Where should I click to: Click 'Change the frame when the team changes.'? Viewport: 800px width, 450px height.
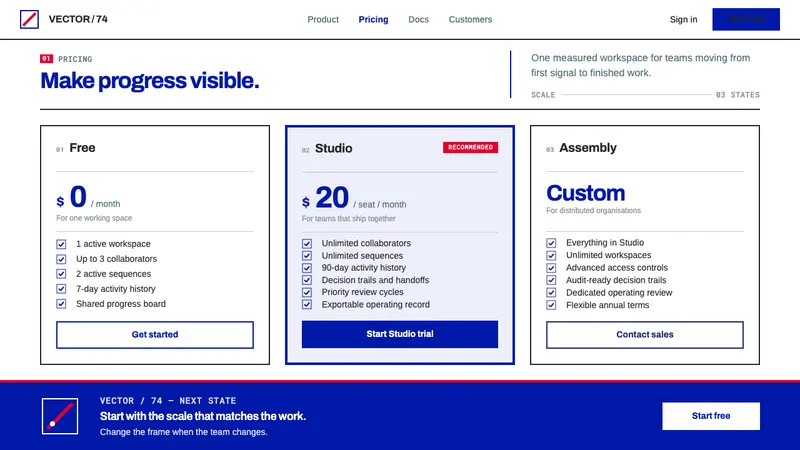(x=184, y=432)
